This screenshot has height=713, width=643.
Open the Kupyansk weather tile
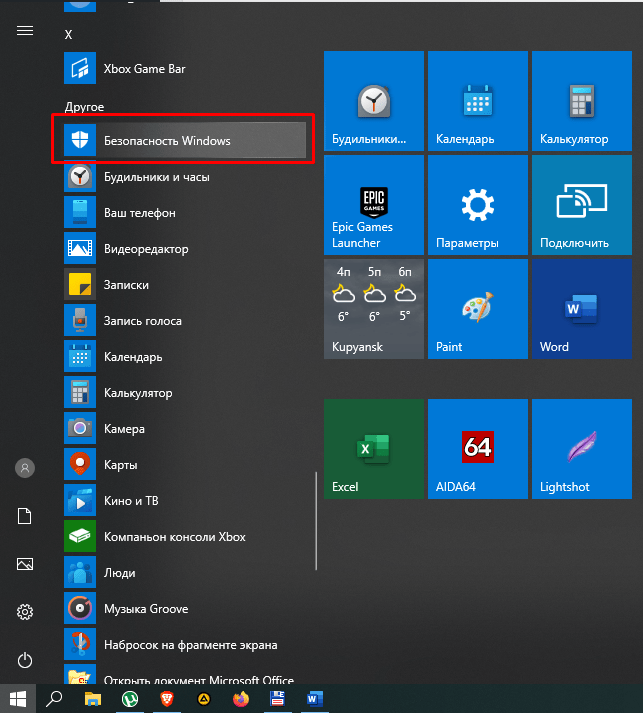click(374, 309)
